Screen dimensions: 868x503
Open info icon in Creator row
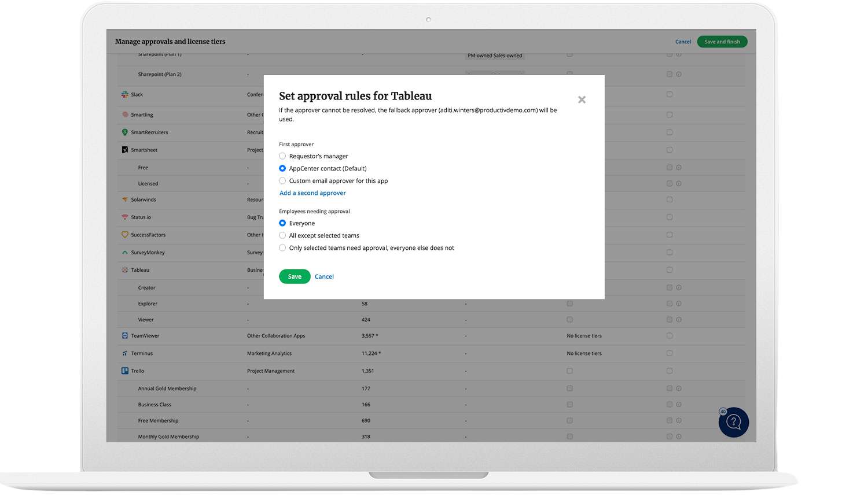coord(679,287)
